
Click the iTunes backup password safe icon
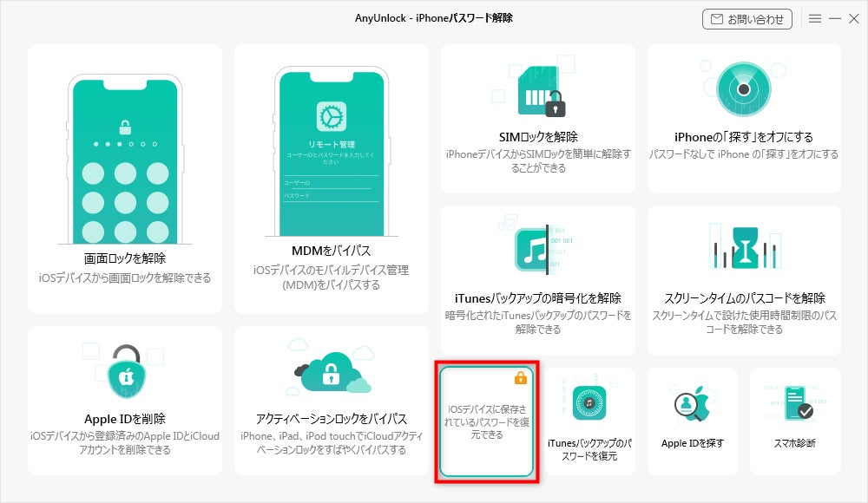[589, 403]
